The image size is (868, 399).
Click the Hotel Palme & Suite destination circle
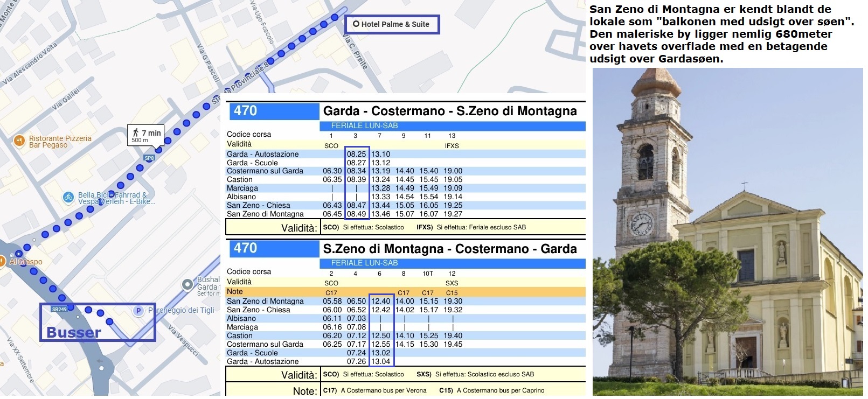(356, 24)
